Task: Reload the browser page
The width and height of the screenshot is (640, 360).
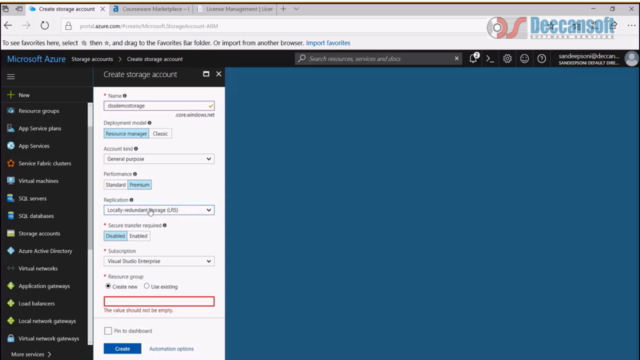Action: [x=44, y=26]
